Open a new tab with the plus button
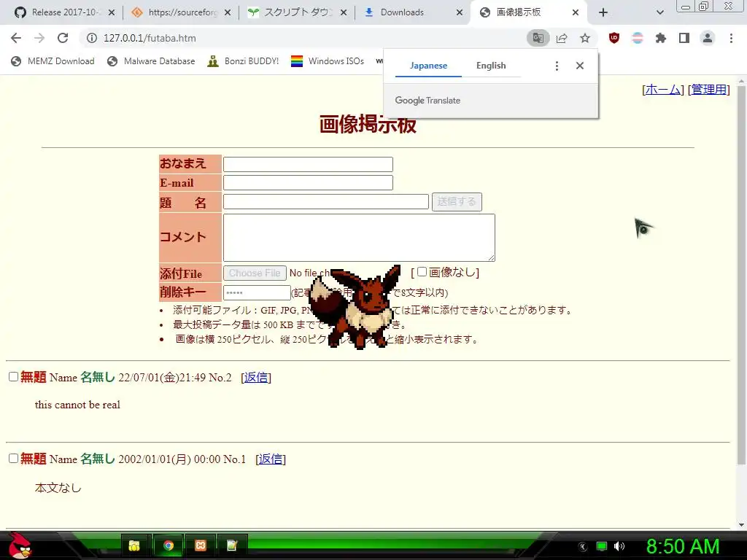This screenshot has width=747, height=560. (603, 12)
